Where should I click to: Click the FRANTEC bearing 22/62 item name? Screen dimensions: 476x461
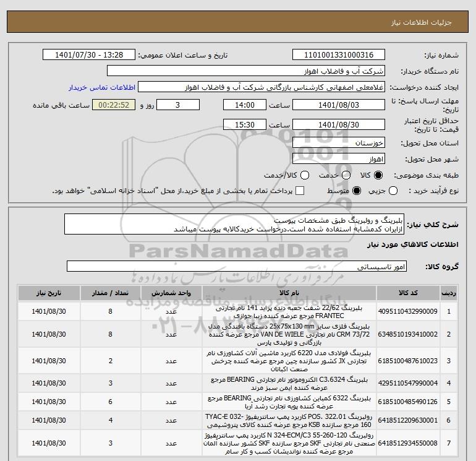(x=289, y=312)
